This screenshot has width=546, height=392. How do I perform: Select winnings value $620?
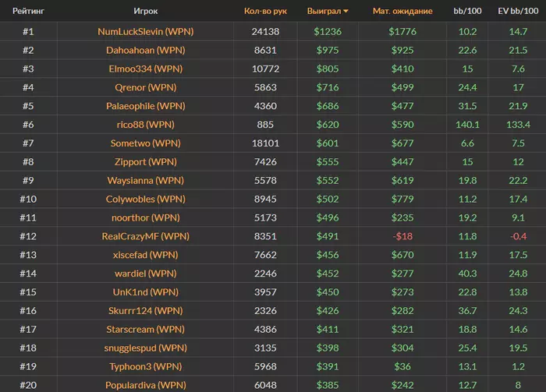tap(328, 125)
